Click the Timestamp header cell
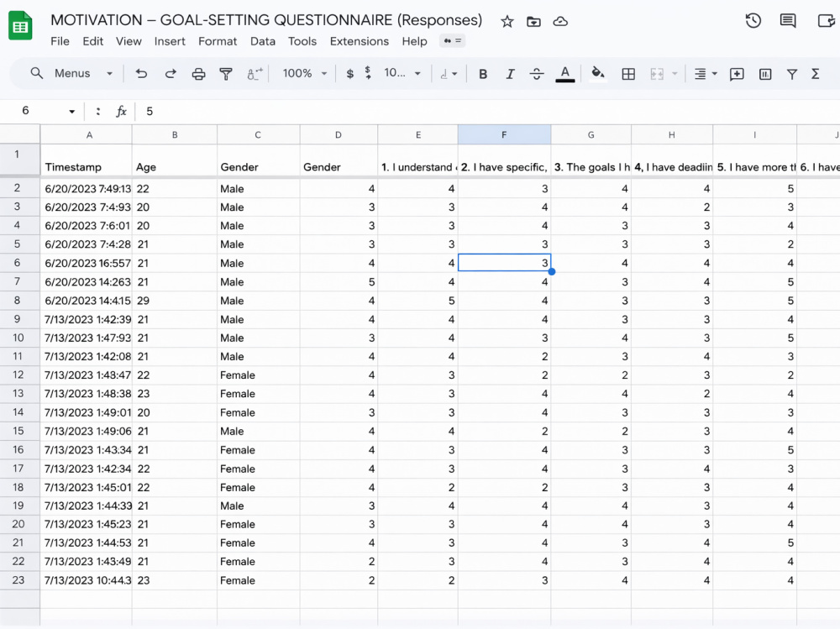This screenshot has width=840, height=629. 87,160
